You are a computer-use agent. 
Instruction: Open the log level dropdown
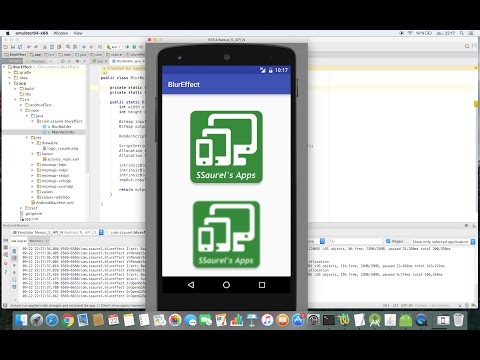point(322,241)
